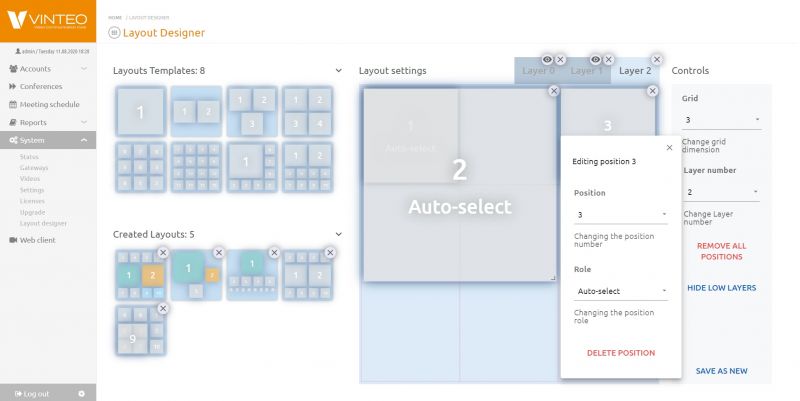Delete position 2 using its corner X

[x=554, y=91]
